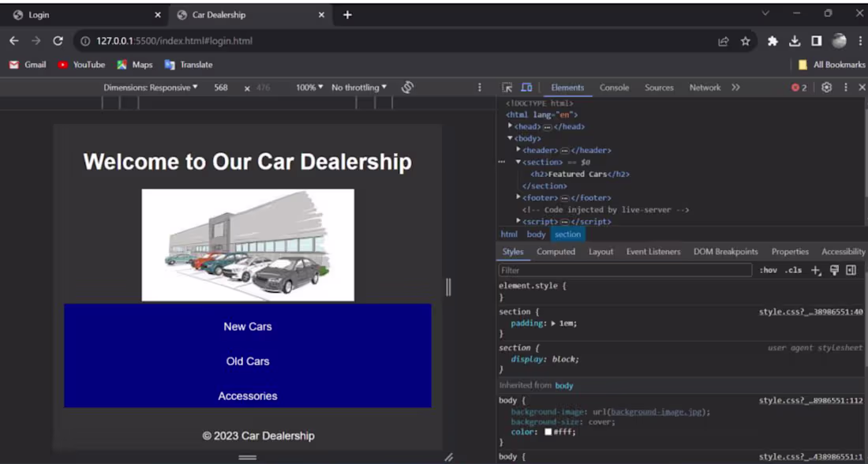Close the Car Dealership tab
The image size is (868, 464).
322,15
